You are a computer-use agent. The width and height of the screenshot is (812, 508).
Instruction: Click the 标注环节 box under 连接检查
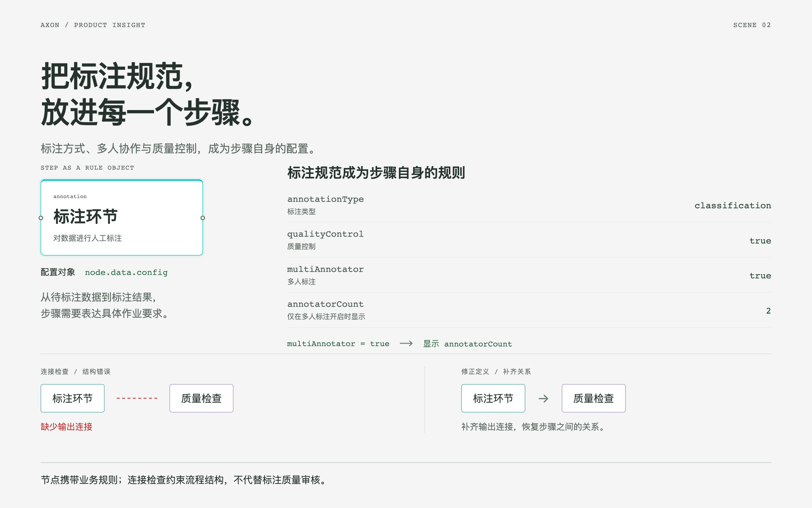point(72,398)
